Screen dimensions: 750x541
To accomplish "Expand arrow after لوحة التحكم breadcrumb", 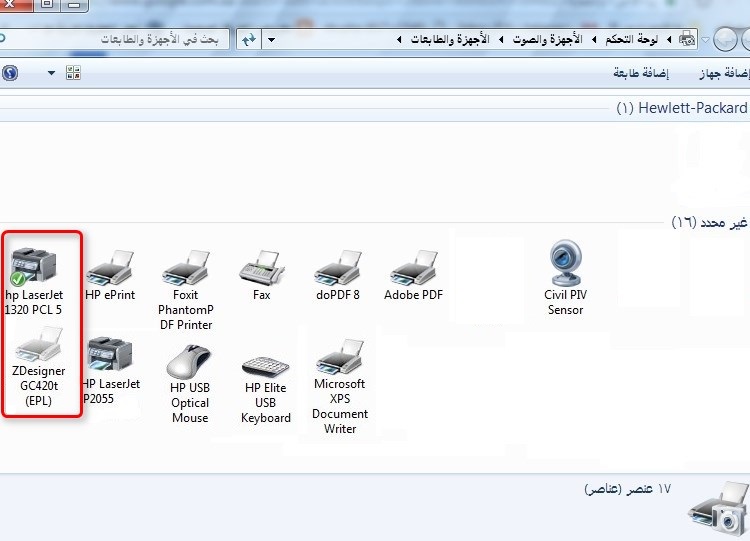I will coord(594,40).
